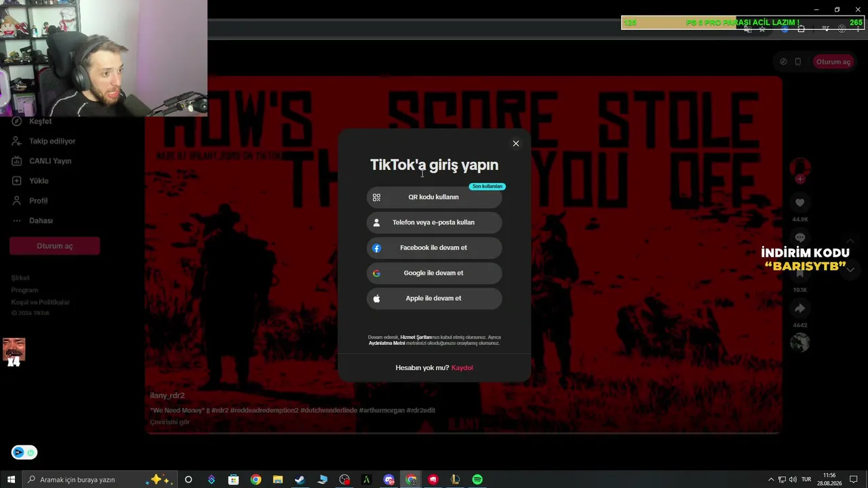The height and width of the screenshot is (488, 868).
Task: Open the #dutchvanderlinde hashtag
Action: (329, 411)
